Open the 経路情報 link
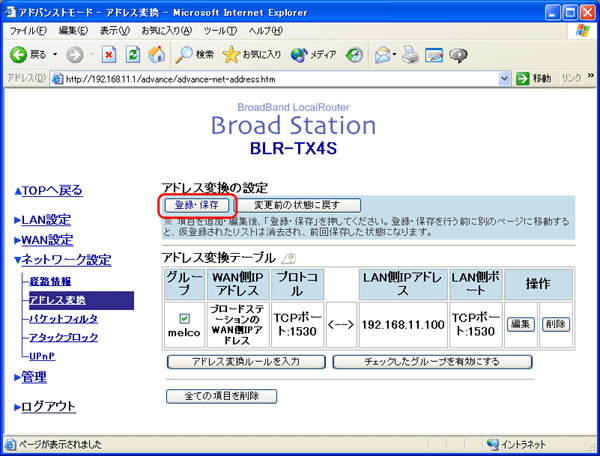This screenshot has height=456, width=600. (50, 282)
